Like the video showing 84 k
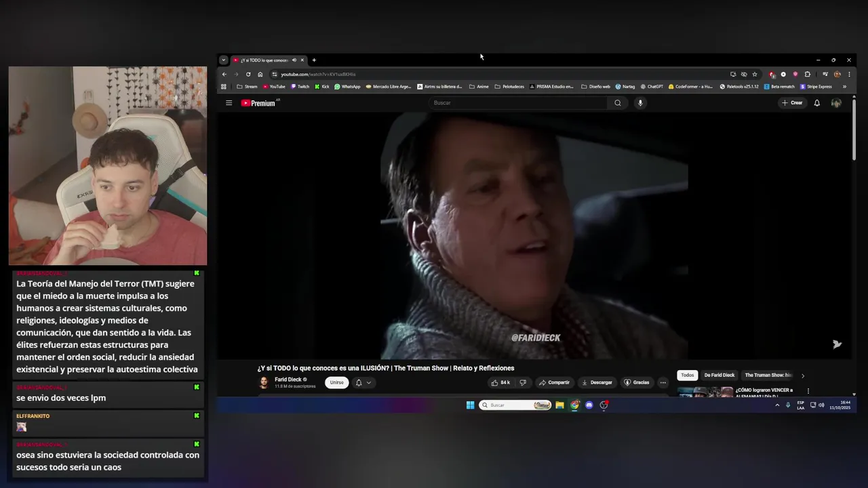 [x=500, y=382]
